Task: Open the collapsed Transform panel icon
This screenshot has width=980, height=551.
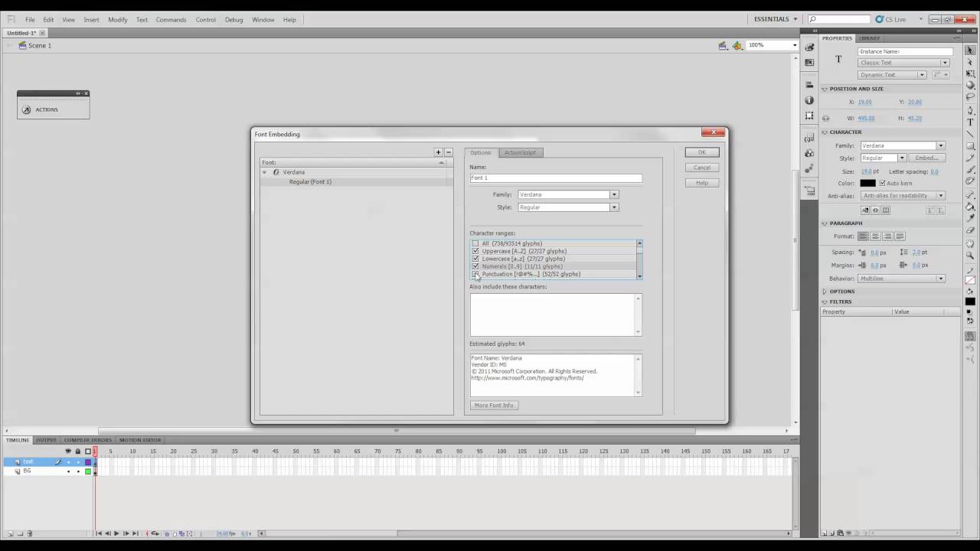Action: pos(809,116)
